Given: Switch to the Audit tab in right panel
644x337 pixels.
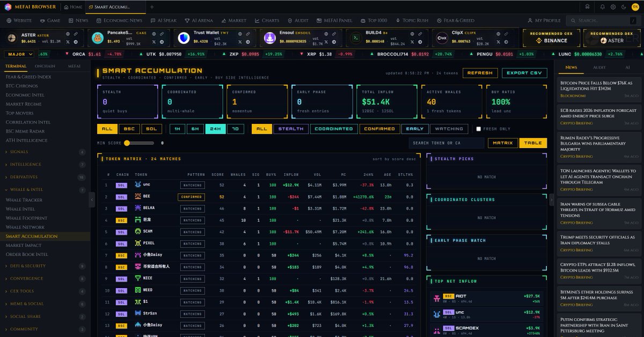Looking at the screenshot, I should point(599,68).
